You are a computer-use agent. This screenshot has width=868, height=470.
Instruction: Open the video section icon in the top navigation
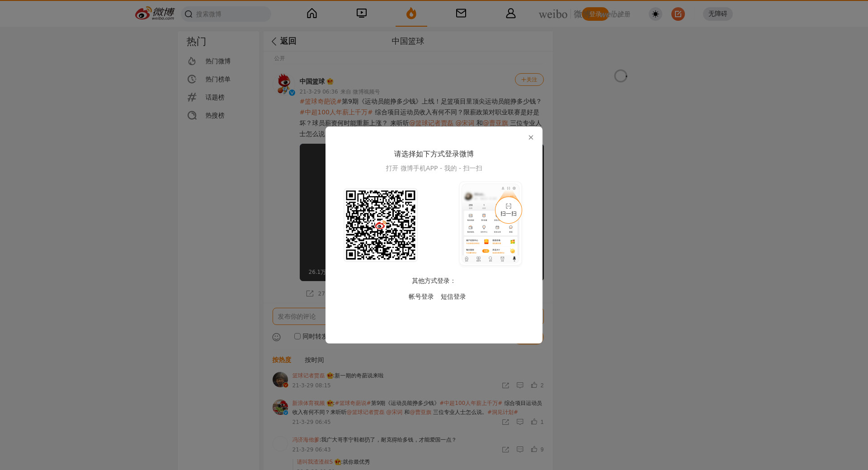pos(362,14)
